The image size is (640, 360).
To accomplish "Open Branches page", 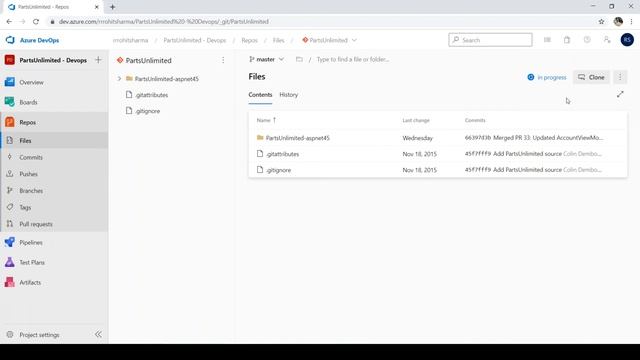I will (x=31, y=191).
